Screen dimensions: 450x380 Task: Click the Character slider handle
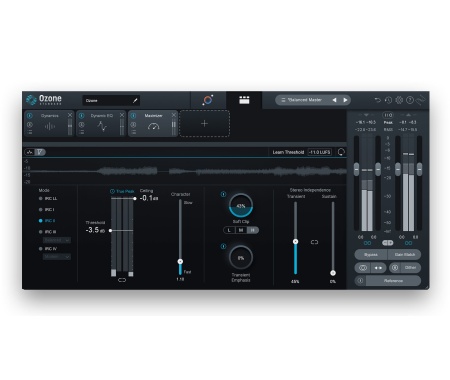click(180, 261)
